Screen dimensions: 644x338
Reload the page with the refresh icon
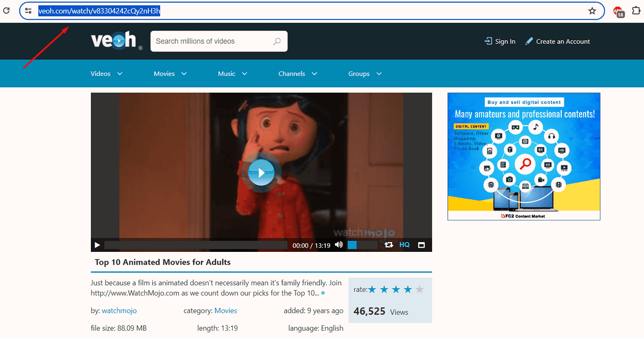(6, 11)
